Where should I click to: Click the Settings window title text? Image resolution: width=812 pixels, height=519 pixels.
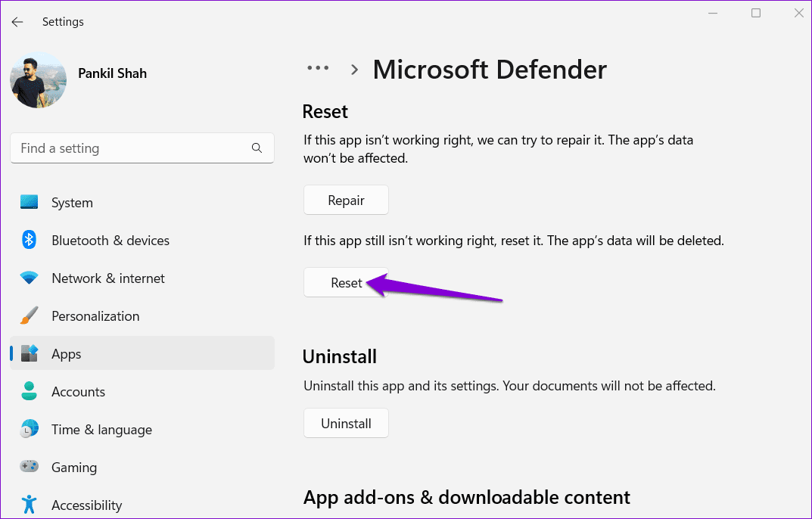tap(63, 22)
